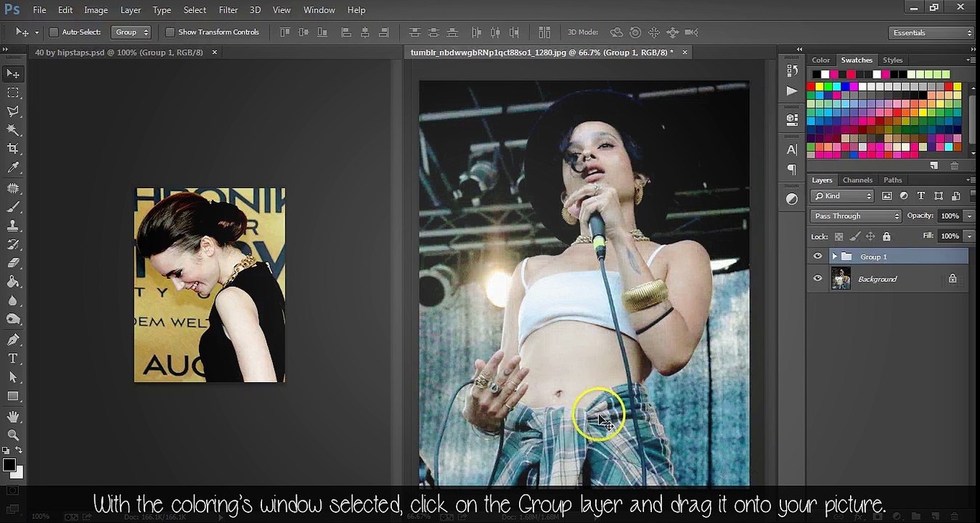The height and width of the screenshot is (523, 980).
Task: Select the Eraser tool
Action: 13,264
